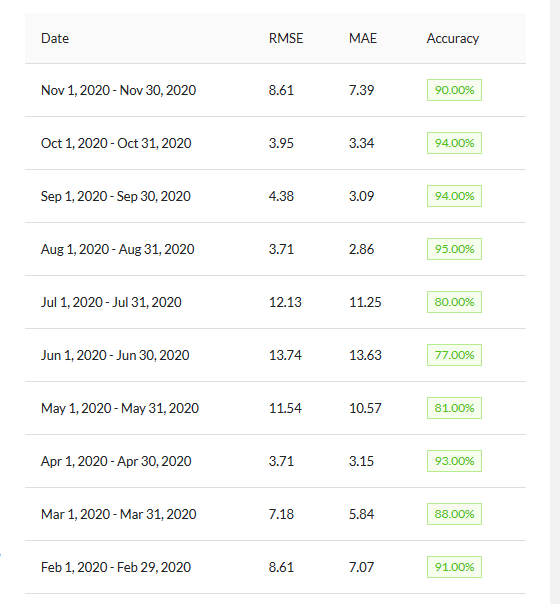This screenshot has width=560, height=604.
Task: Select the 90.00% accuracy badge
Action: point(454,90)
